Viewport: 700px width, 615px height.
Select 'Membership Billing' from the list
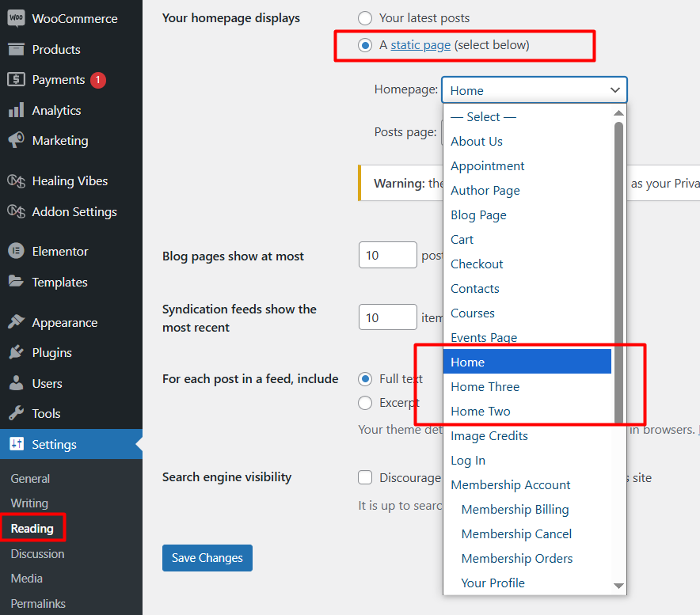(527, 509)
